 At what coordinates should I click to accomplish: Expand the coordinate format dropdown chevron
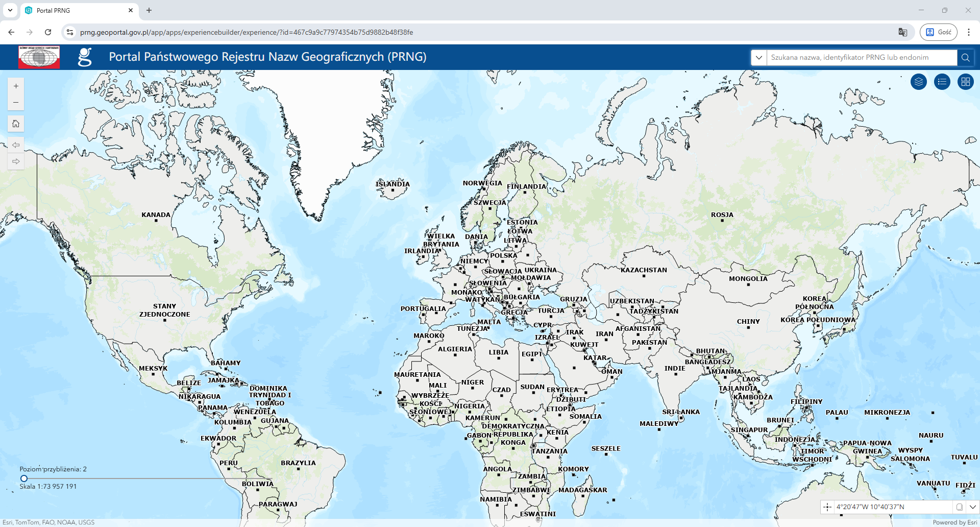[972, 507]
